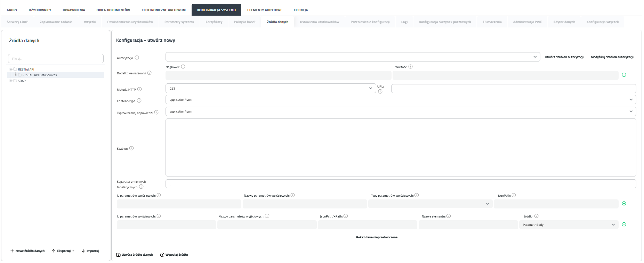This screenshot has height=263, width=644.
Task: Switch to UŻYTKOWNICY tab
Action: coord(40,10)
